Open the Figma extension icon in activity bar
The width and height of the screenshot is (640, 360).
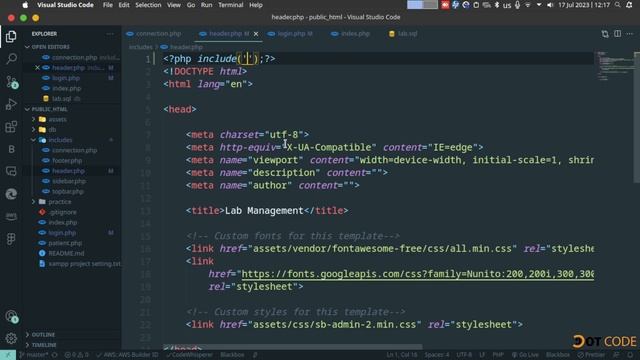point(11,239)
